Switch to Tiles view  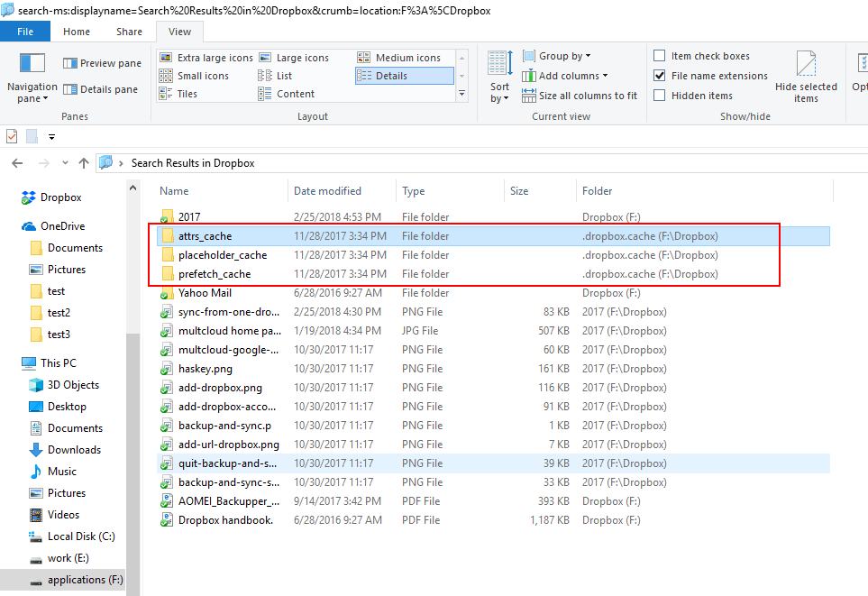(187, 93)
